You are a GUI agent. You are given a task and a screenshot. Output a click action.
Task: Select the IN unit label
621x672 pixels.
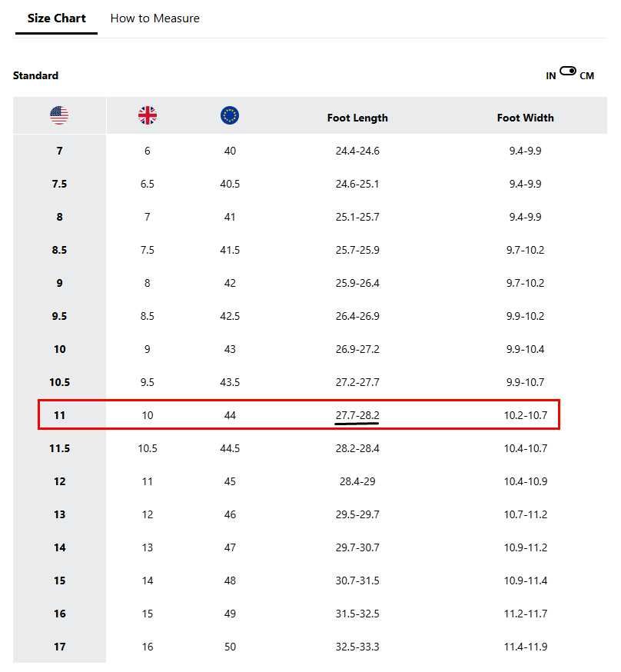click(x=551, y=76)
